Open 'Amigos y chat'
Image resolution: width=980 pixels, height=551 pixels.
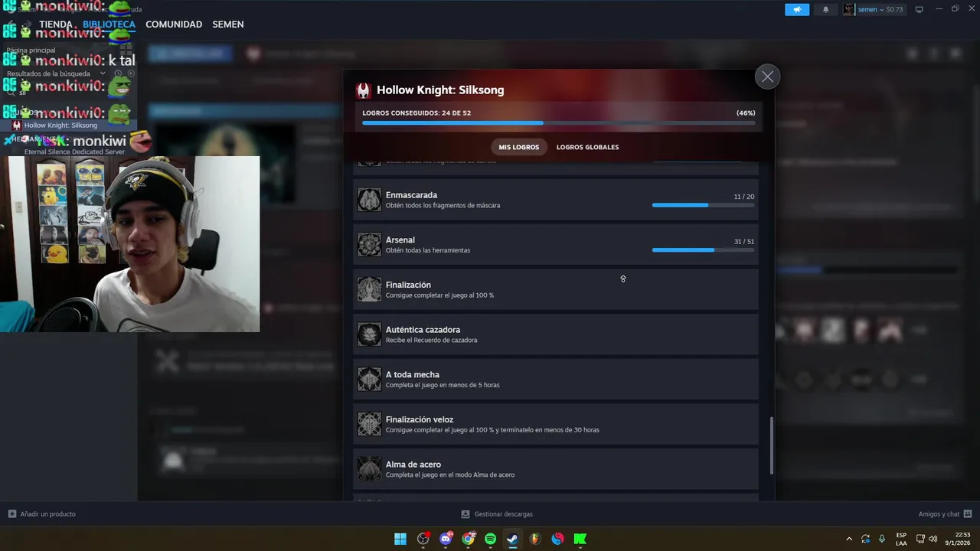939,514
